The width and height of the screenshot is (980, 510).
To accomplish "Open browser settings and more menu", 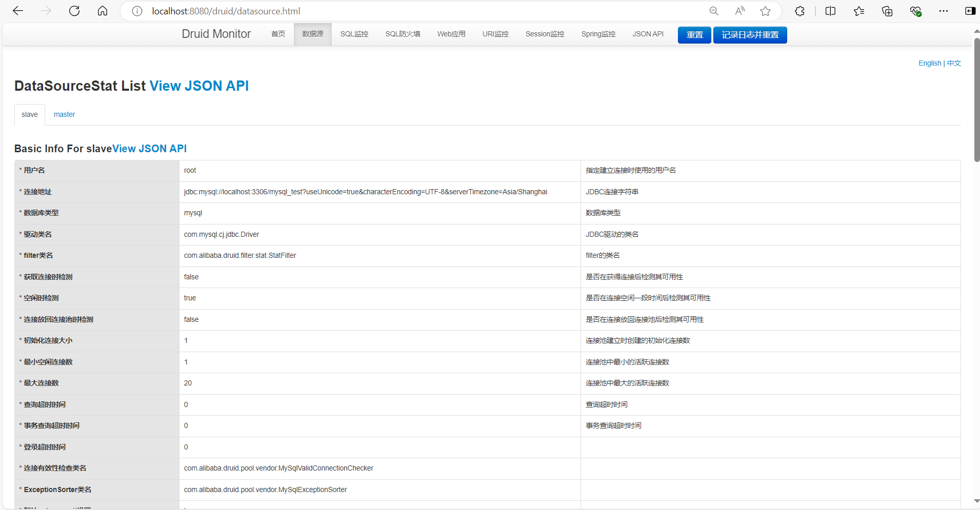I will 944,11.
